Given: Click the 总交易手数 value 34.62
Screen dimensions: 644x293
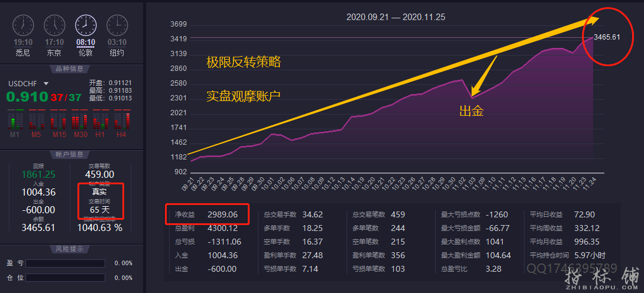Looking at the screenshot, I should click(313, 214).
